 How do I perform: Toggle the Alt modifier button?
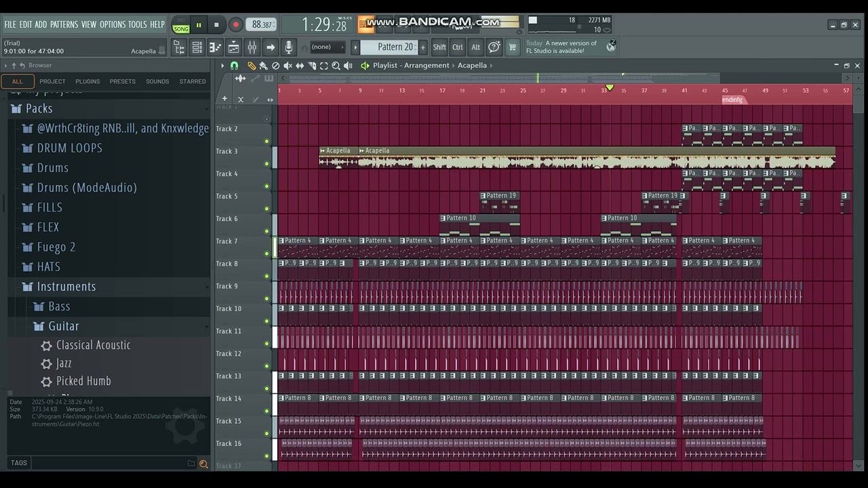(x=476, y=47)
